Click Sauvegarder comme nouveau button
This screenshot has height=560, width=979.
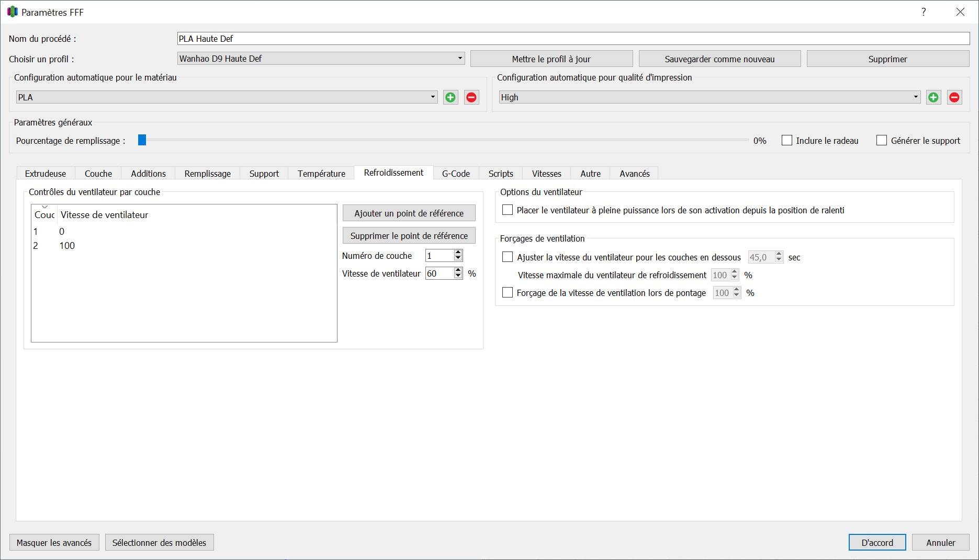[x=719, y=59]
